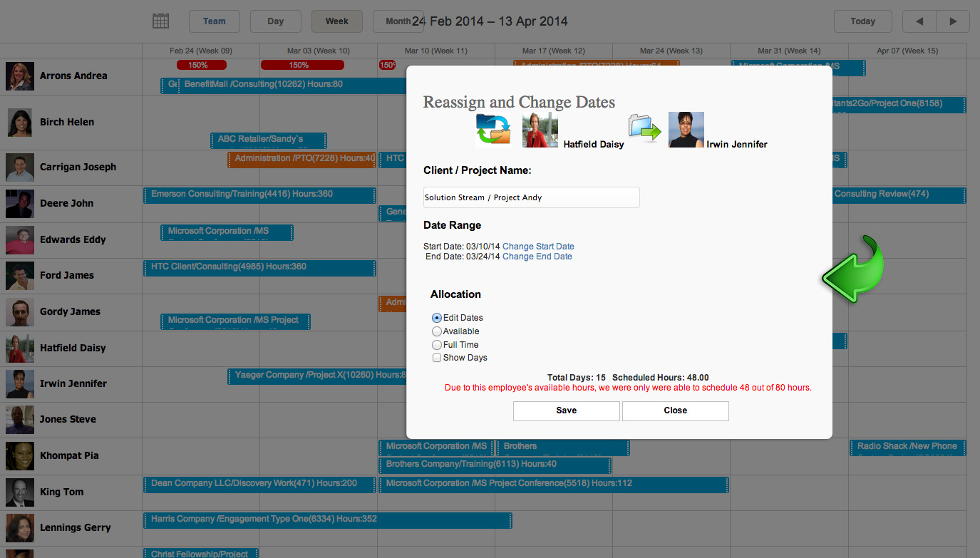The width and height of the screenshot is (980, 558).
Task: Choose the Full Time allocation option
Action: pos(437,345)
